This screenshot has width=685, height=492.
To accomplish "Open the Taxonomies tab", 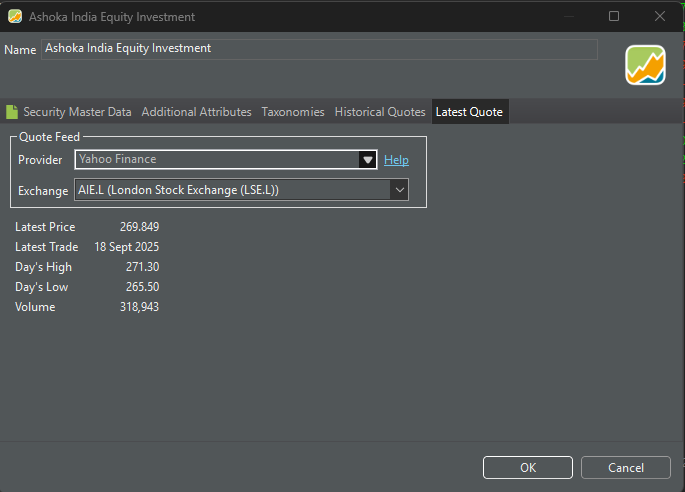I will click(x=293, y=112).
